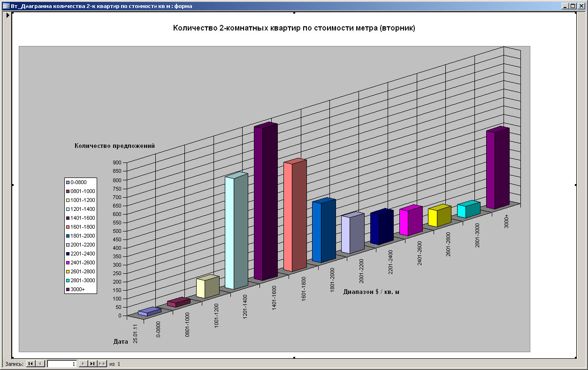
Task: Click the 1401-1600 legend color swatch
Action: pyautogui.click(x=68, y=218)
